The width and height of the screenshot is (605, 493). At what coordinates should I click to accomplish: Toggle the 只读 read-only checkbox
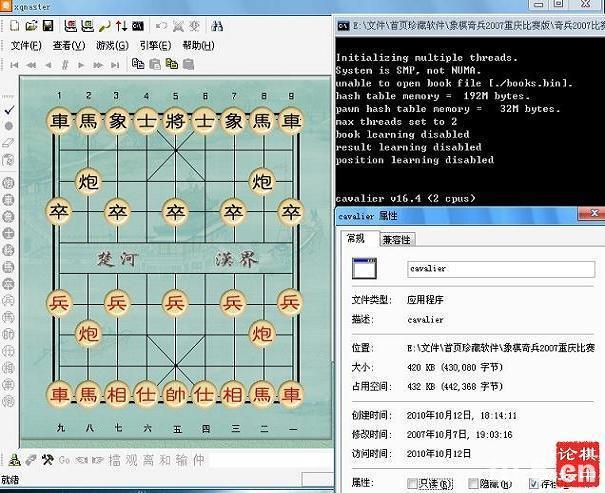[412, 483]
